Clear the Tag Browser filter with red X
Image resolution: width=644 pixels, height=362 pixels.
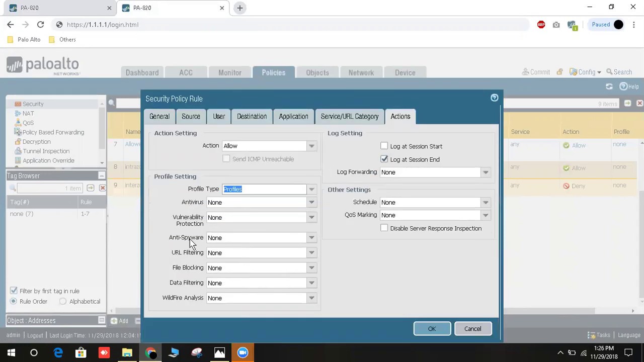102,188
